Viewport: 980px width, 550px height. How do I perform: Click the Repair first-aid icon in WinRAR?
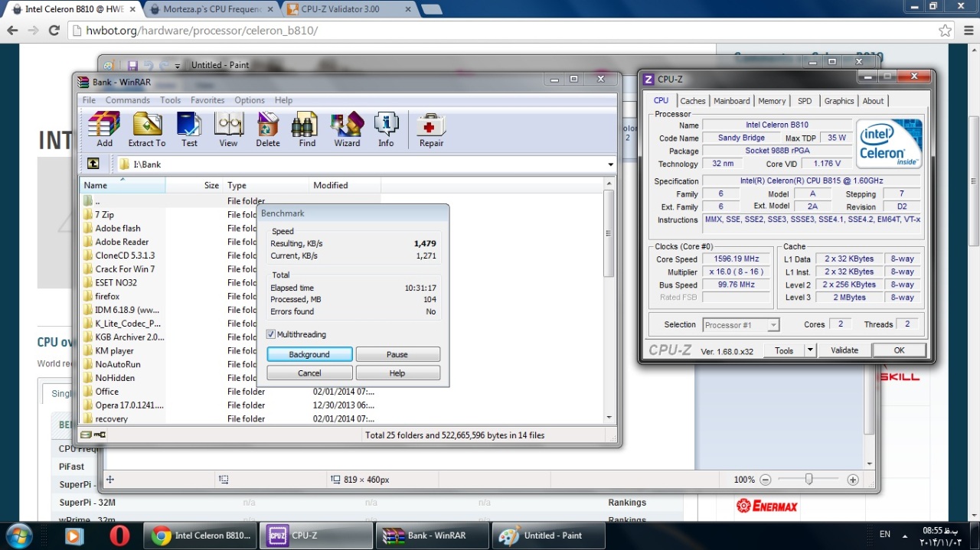tap(431, 129)
